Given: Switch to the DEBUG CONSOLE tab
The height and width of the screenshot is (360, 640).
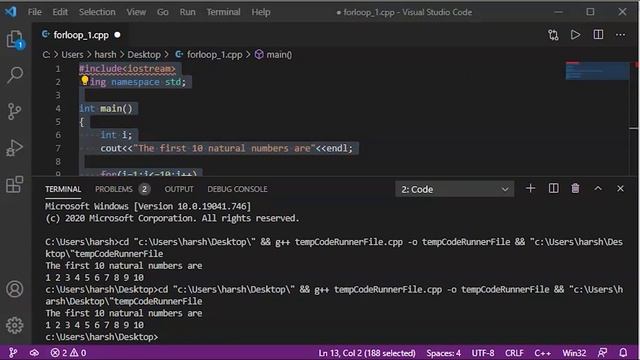Looking at the screenshot, I should [237, 189].
